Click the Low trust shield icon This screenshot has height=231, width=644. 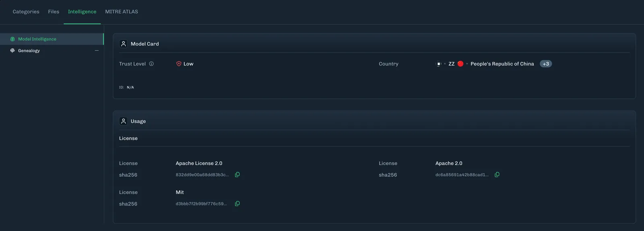[x=179, y=64]
